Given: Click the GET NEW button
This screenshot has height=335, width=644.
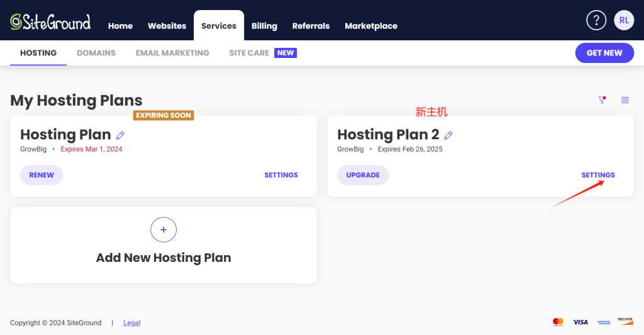Looking at the screenshot, I should click(604, 53).
